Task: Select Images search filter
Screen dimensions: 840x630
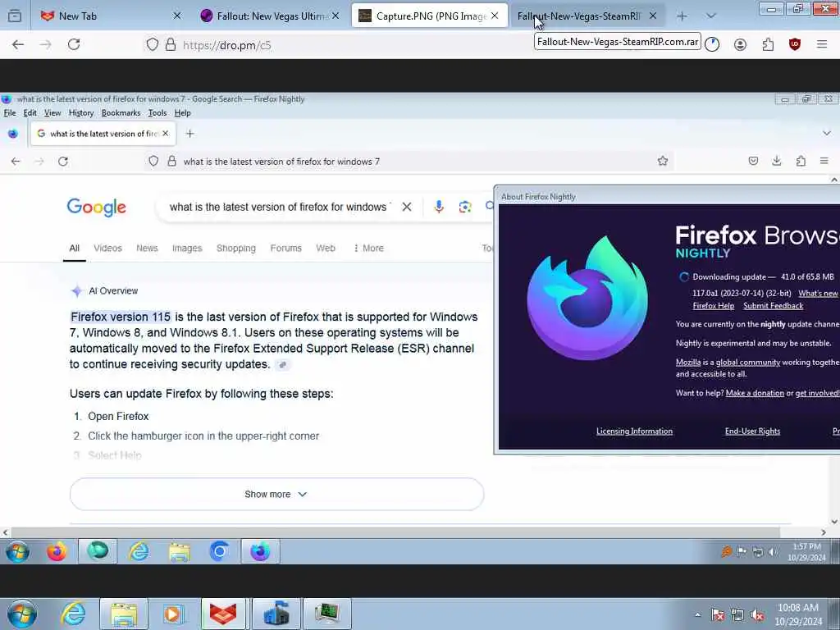Action: click(x=187, y=248)
